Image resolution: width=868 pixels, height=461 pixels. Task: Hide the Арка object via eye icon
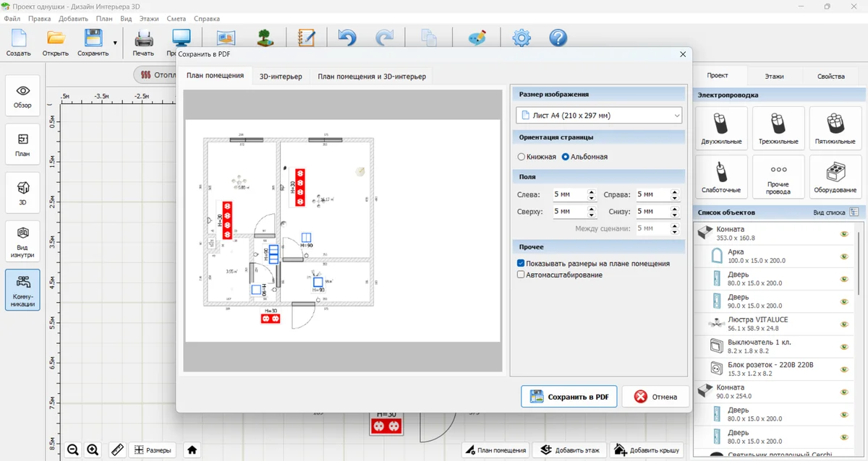(843, 255)
